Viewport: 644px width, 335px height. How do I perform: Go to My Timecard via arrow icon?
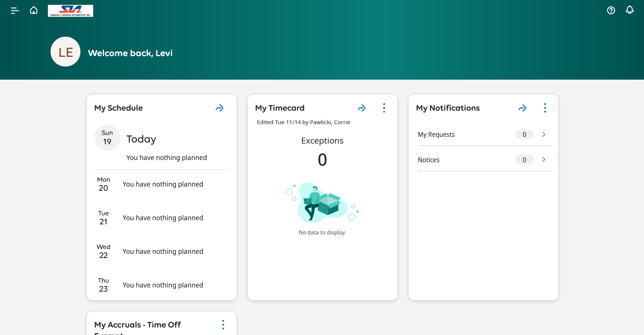pos(361,108)
